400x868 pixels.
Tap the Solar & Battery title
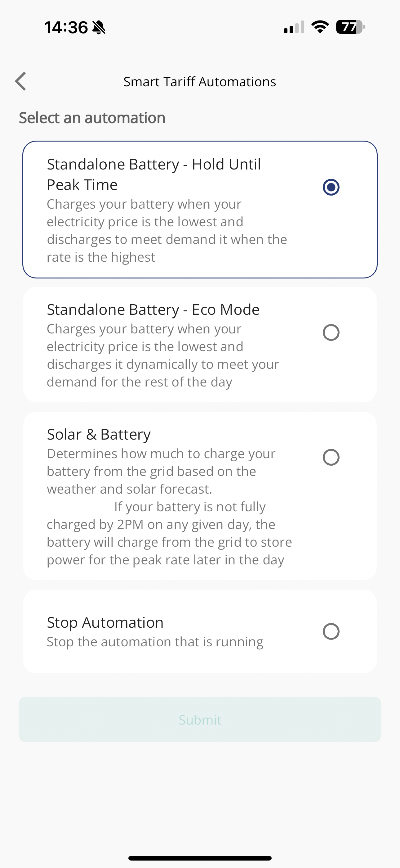[99, 434]
